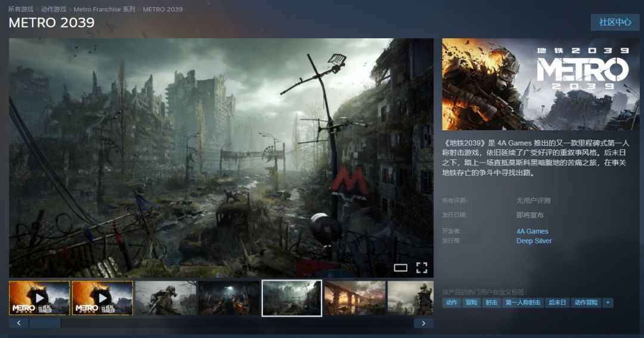Open the Metro Franchise 系列 breadcrumb
Viewport: 644px width, 338px height.
104,9
